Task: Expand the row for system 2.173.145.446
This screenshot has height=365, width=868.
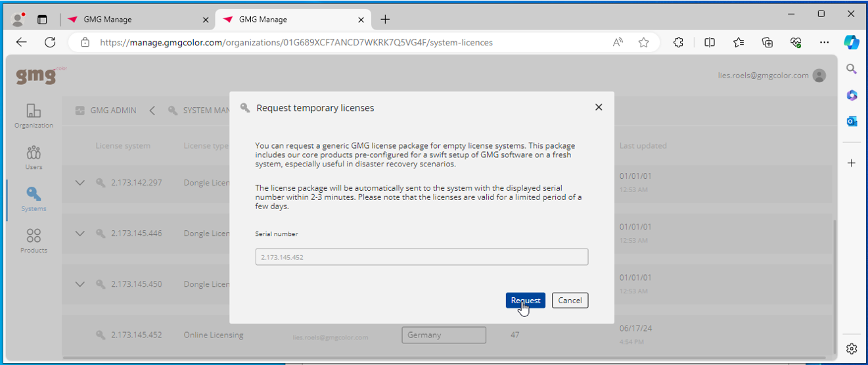Action: pyautogui.click(x=80, y=233)
